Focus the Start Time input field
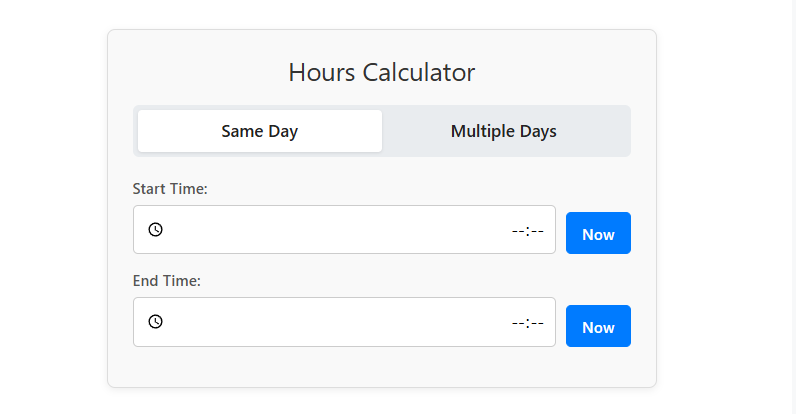 (x=340, y=230)
